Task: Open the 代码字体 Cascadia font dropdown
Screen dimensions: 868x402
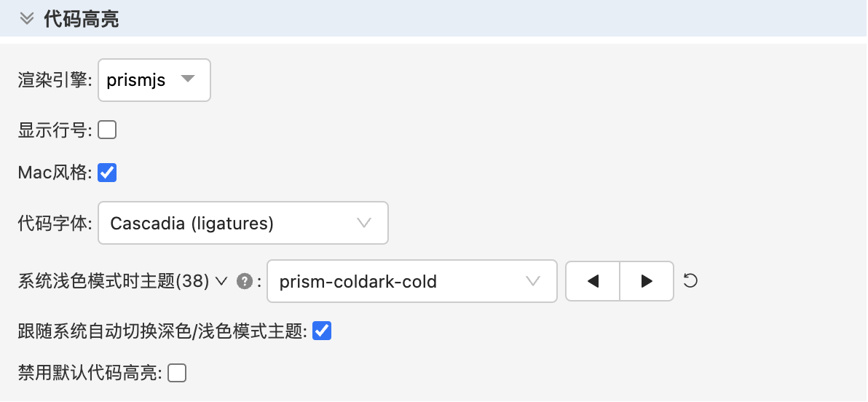Action: click(242, 223)
